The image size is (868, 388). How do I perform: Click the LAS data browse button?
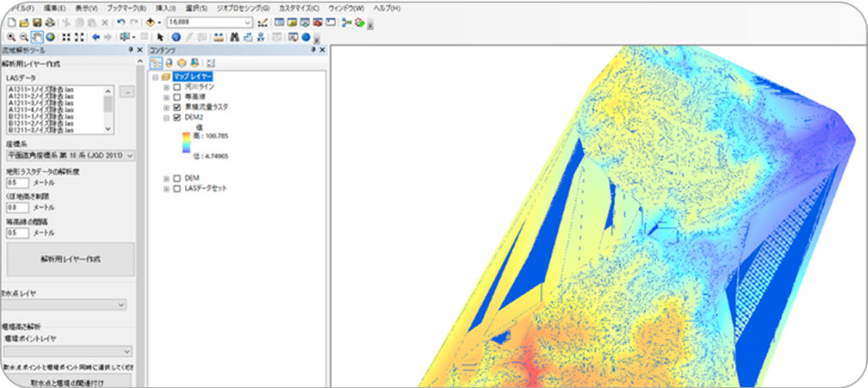click(127, 91)
